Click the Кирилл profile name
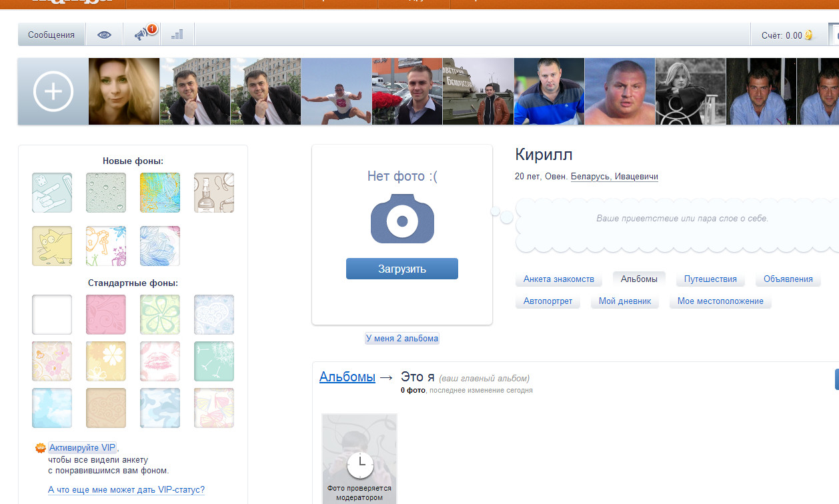This screenshot has height=504, width=839. pyautogui.click(x=544, y=155)
